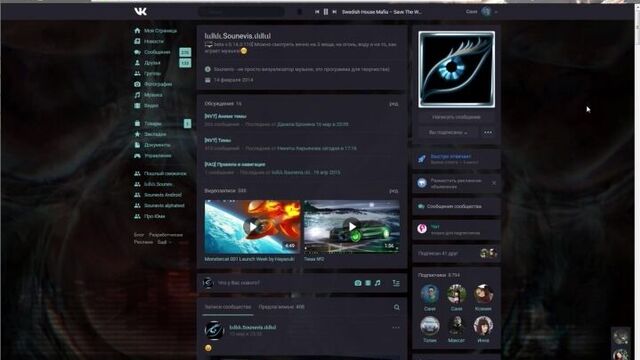The image size is (640, 360).
Task: Open the gamepad icon in sidebar
Action: coord(138,156)
